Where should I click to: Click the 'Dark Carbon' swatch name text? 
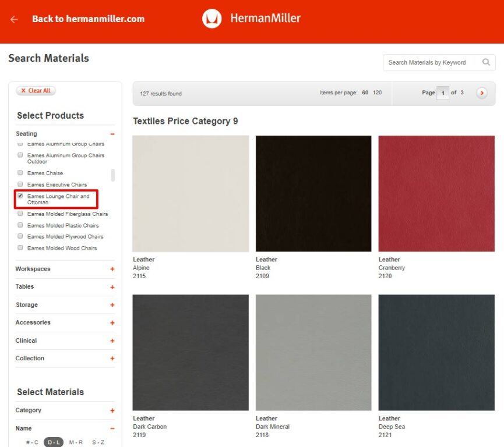(x=150, y=427)
